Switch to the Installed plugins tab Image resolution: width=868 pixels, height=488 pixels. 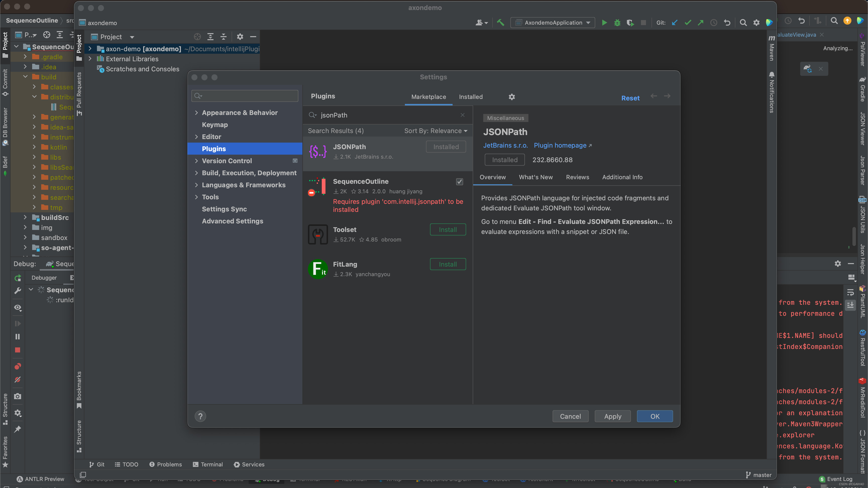(470, 97)
